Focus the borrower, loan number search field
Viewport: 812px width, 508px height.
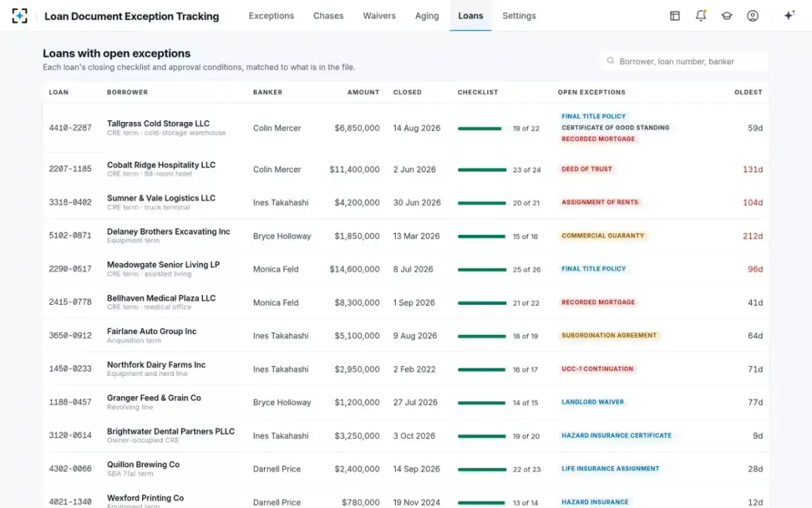point(684,61)
